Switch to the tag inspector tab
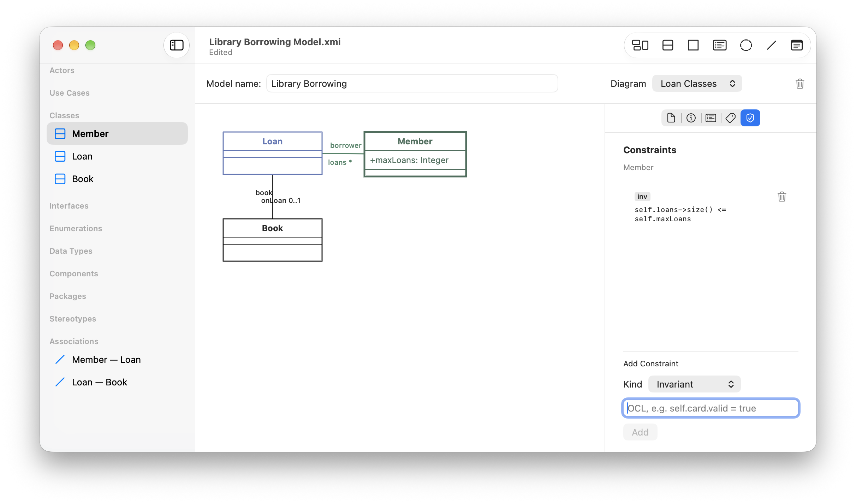856x504 pixels. (730, 118)
